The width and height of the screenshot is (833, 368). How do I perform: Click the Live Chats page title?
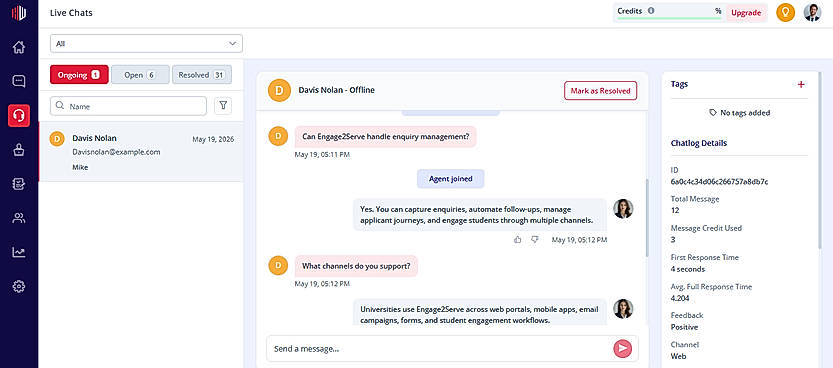click(x=71, y=13)
